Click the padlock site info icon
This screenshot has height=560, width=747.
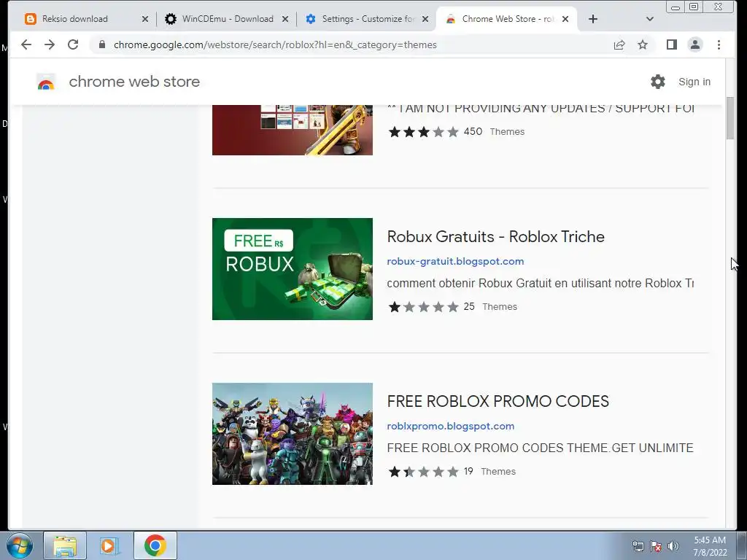tap(102, 44)
